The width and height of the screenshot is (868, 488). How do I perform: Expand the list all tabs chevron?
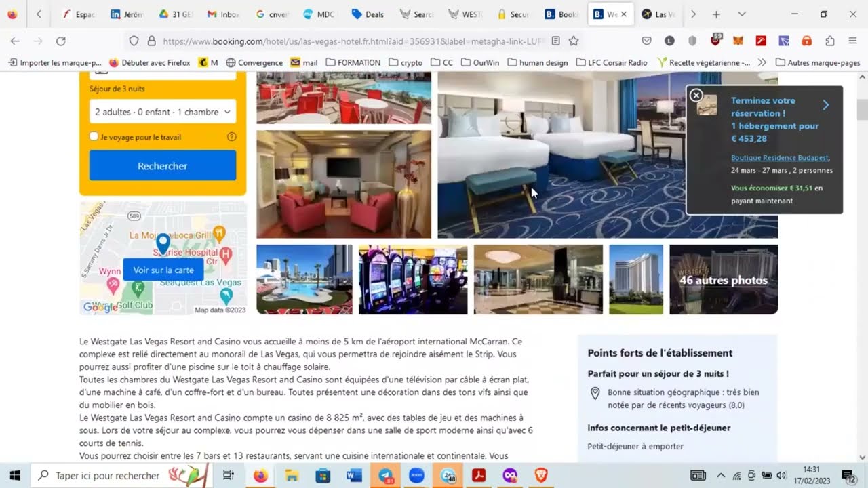click(741, 14)
